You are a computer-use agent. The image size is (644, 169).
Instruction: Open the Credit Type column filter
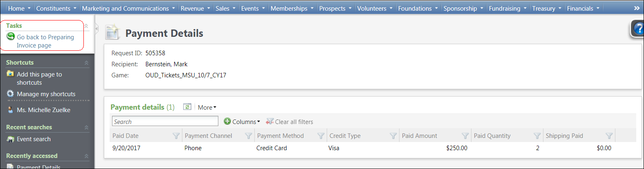pyautogui.click(x=393, y=136)
